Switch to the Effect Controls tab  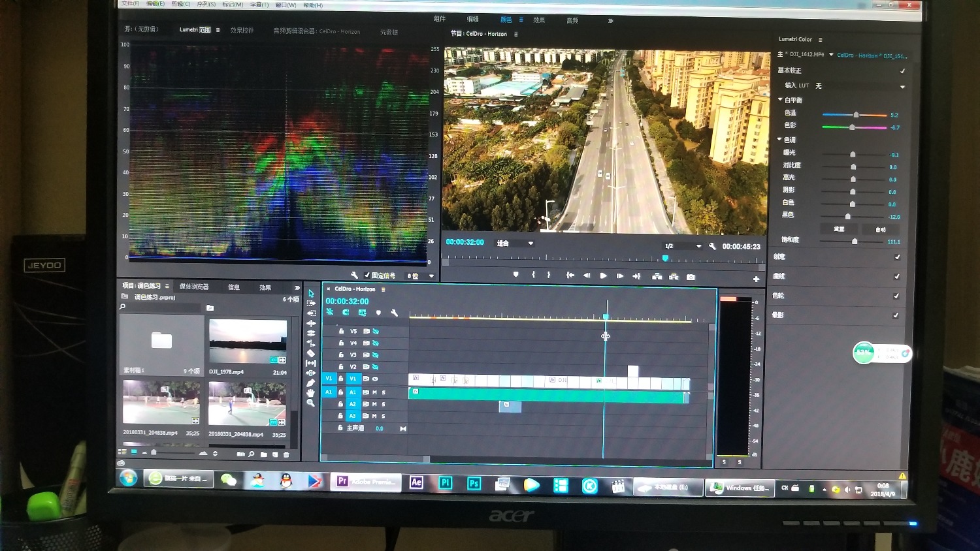(242, 30)
